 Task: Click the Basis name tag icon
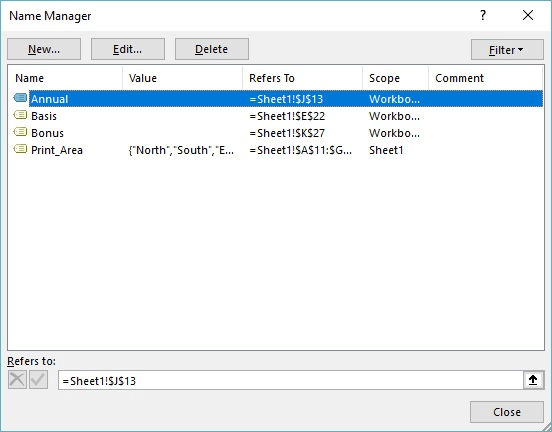point(20,115)
